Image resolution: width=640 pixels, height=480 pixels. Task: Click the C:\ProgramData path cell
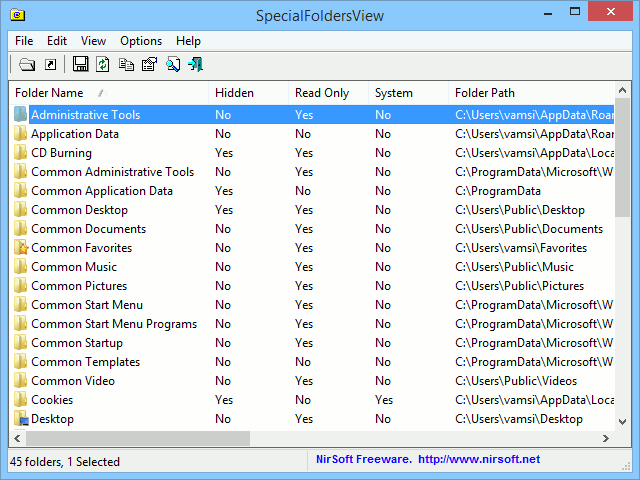pyautogui.click(x=498, y=191)
